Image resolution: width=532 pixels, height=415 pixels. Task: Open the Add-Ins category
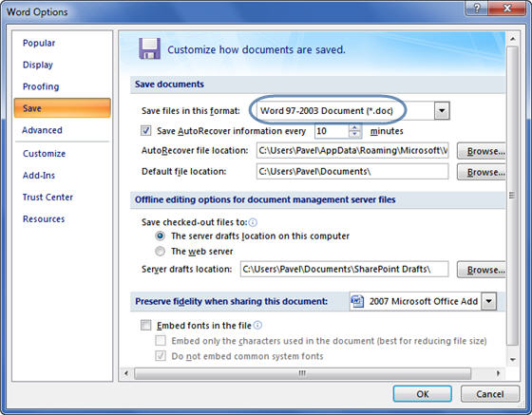(39, 176)
